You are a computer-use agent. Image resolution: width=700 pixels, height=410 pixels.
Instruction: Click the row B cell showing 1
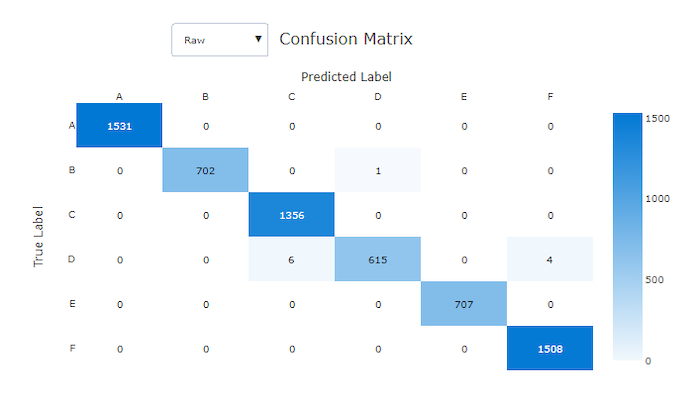(377, 170)
